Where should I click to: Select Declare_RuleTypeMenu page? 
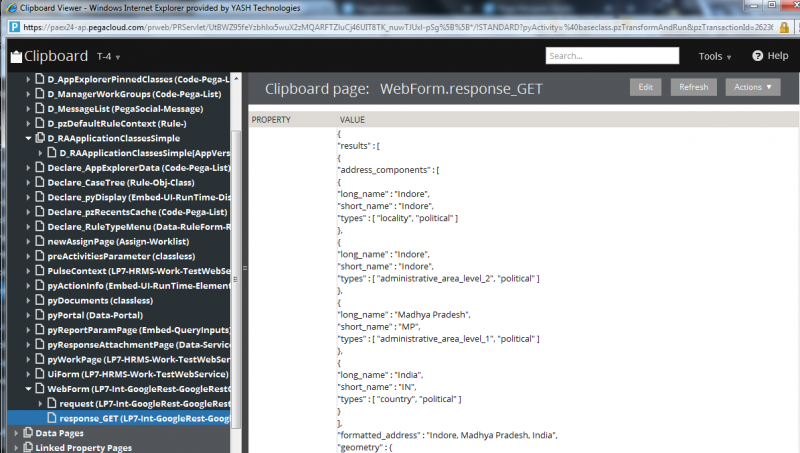click(139, 226)
